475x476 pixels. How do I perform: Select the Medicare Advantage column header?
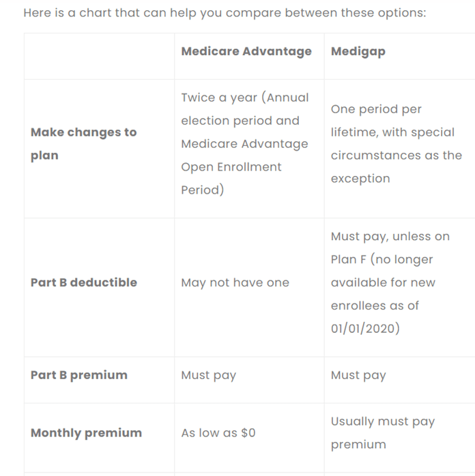[246, 51]
